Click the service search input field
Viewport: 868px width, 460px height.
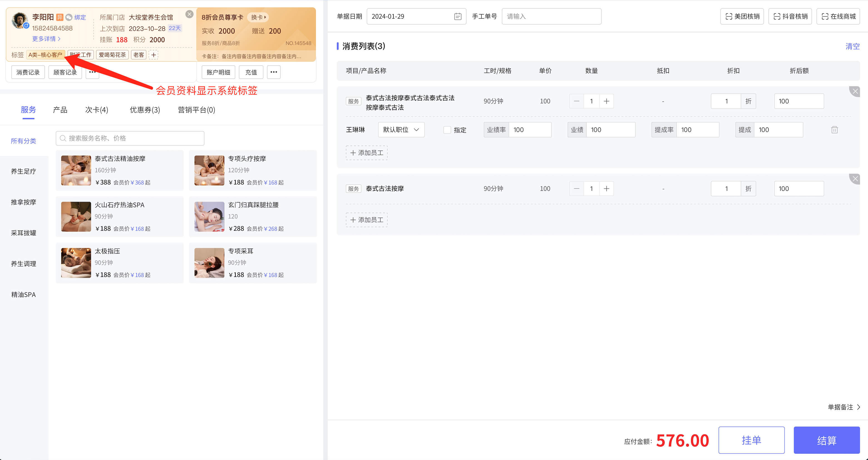(x=130, y=139)
